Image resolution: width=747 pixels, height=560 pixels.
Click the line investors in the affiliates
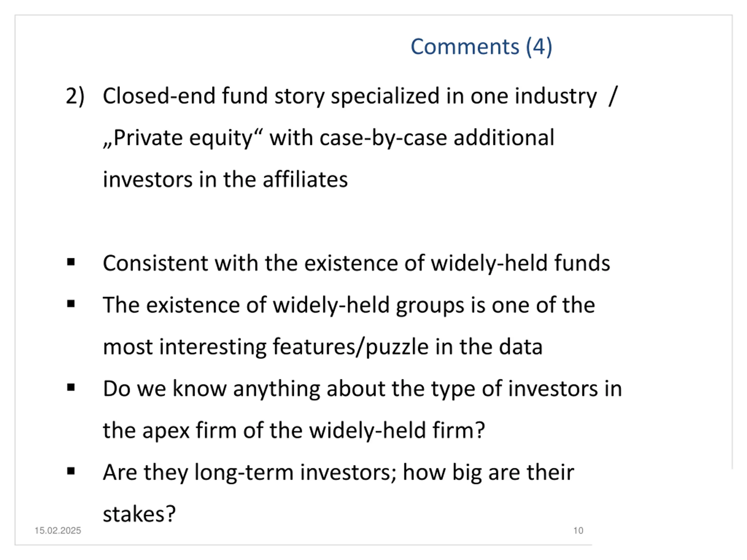pyautogui.click(x=225, y=179)
